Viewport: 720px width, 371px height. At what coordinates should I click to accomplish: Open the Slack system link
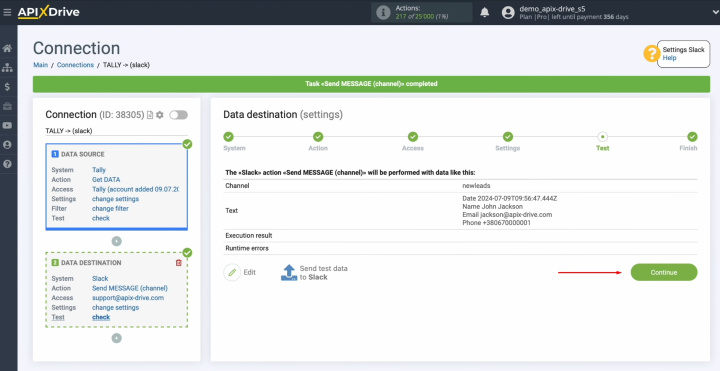100,279
